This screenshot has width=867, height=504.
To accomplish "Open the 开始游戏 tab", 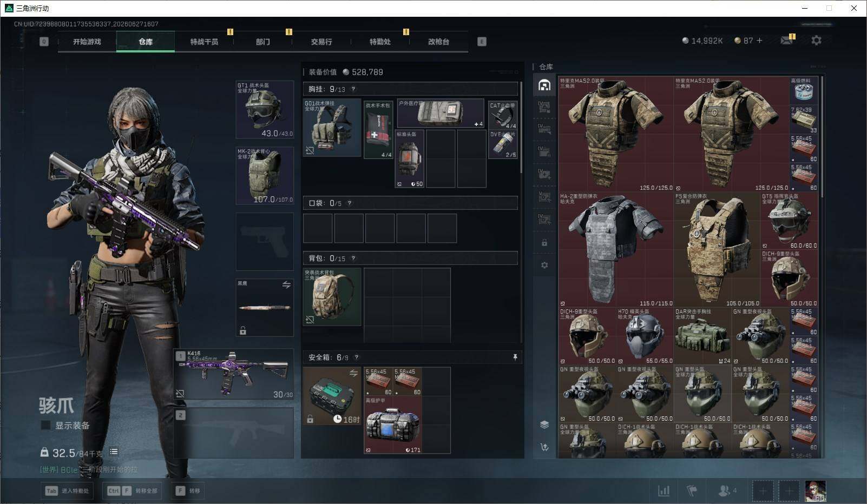I will [87, 42].
